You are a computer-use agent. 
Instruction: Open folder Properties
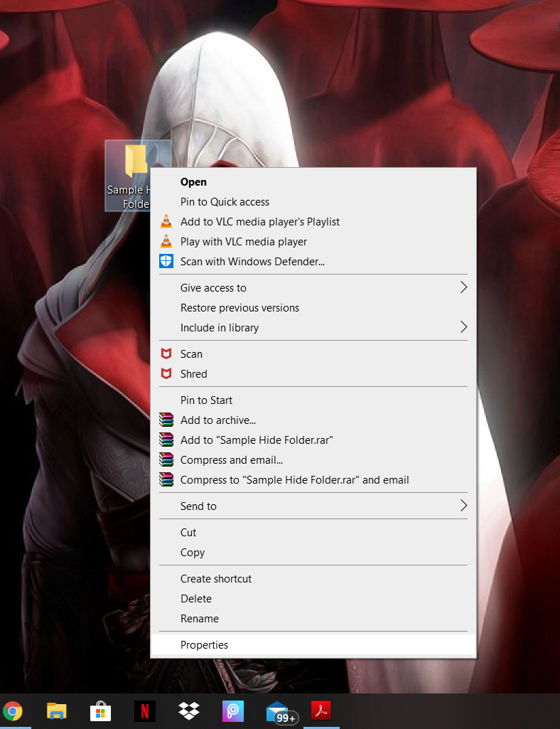coord(313,645)
